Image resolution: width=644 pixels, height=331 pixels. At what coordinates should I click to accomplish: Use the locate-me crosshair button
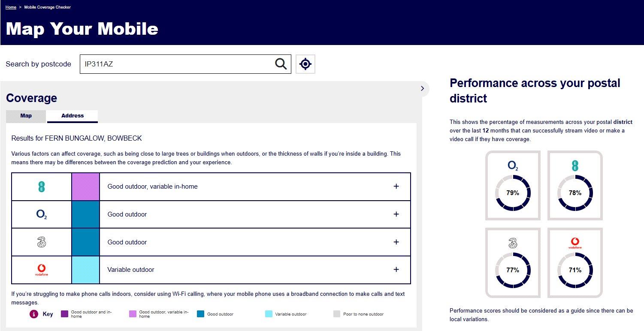tap(305, 64)
